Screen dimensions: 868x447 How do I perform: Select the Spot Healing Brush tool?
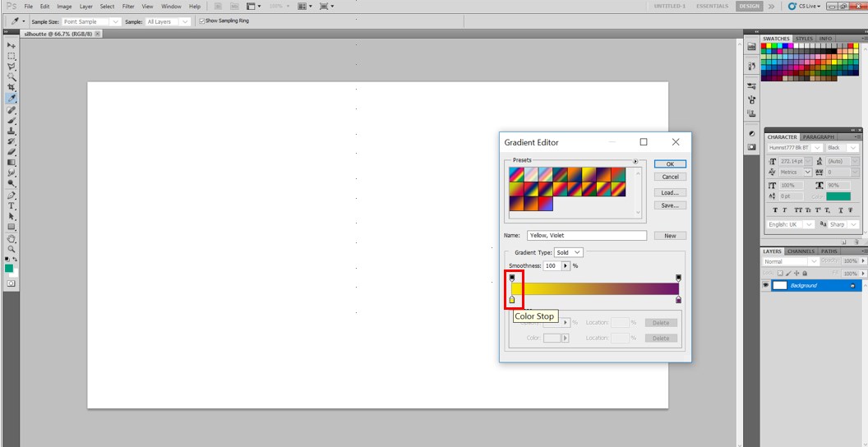coord(11,110)
